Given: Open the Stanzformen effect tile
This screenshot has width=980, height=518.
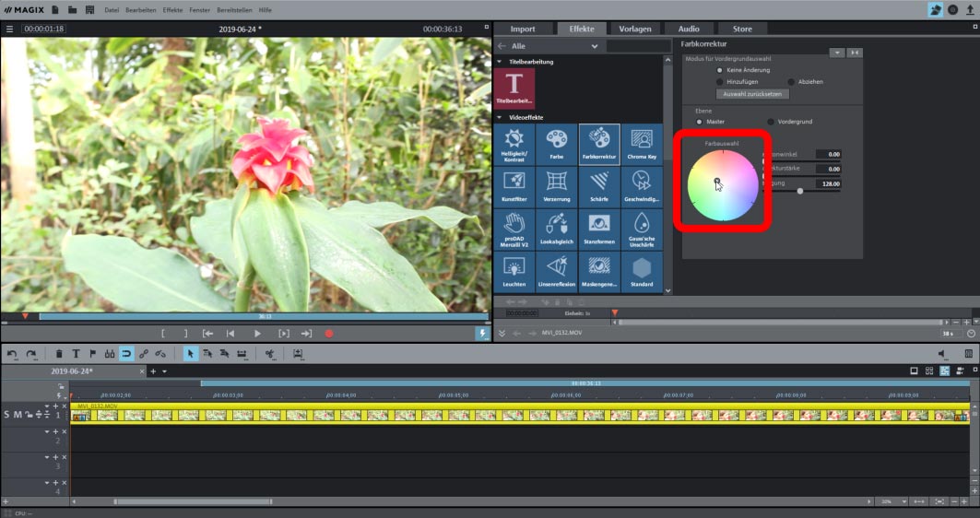Looking at the screenshot, I should click(x=598, y=230).
